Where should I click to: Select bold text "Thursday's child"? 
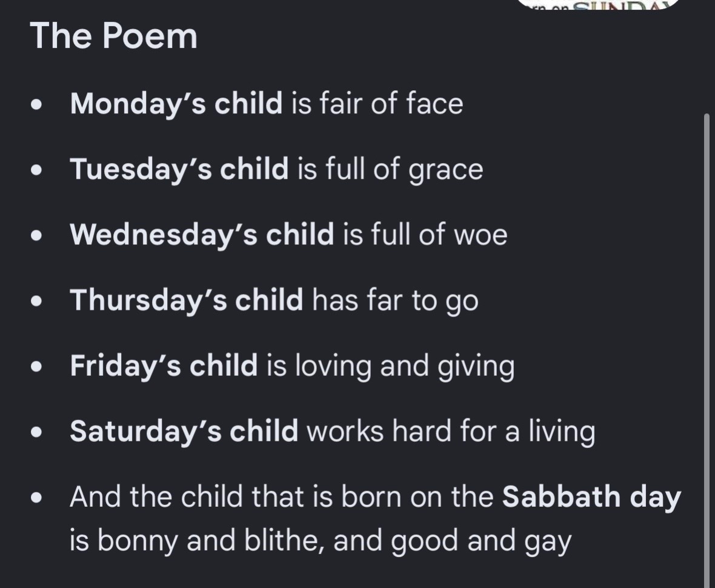click(x=187, y=301)
